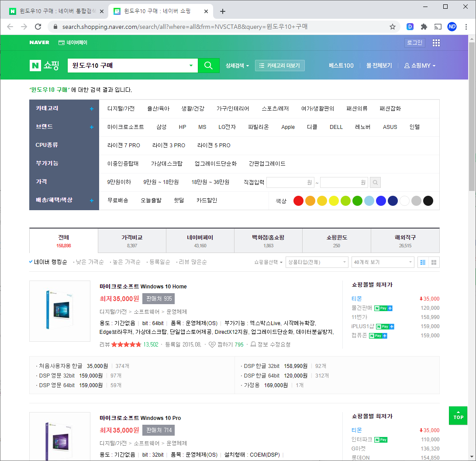Click minimum price input field
The height and width of the screenshot is (461, 476).
[x=290, y=183]
